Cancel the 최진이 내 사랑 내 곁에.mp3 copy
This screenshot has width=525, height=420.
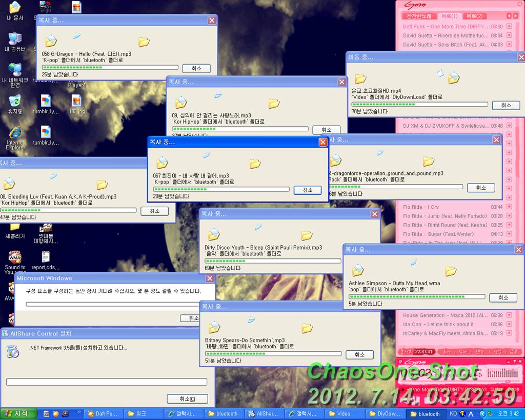pyautogui.click(x=308, y=190)
